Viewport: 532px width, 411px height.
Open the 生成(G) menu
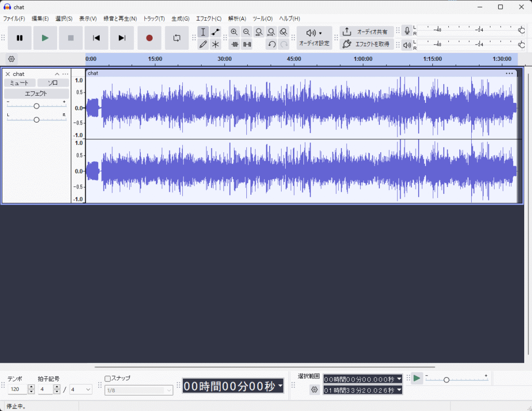(180, 19)
